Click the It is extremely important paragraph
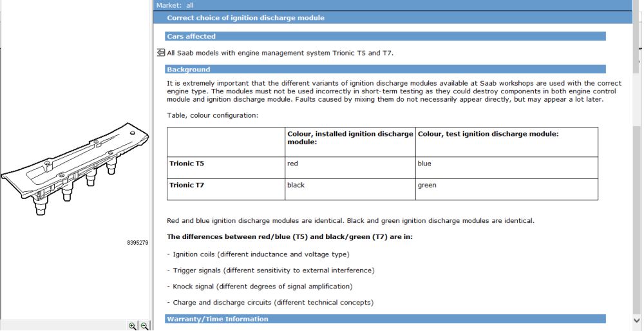 [394, 91]
